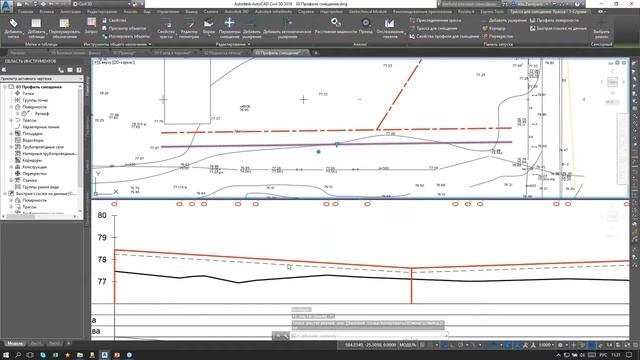640x360 pixels.
Task: Select the blue grip on the purple offset alignment
Action: pos(337,144)
